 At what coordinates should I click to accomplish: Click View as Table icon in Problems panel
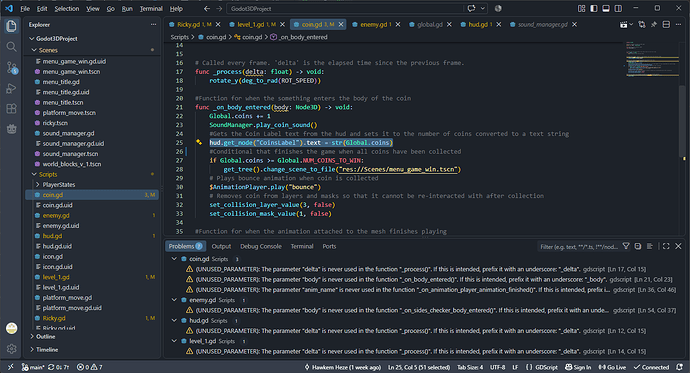[x=650, y=246]
